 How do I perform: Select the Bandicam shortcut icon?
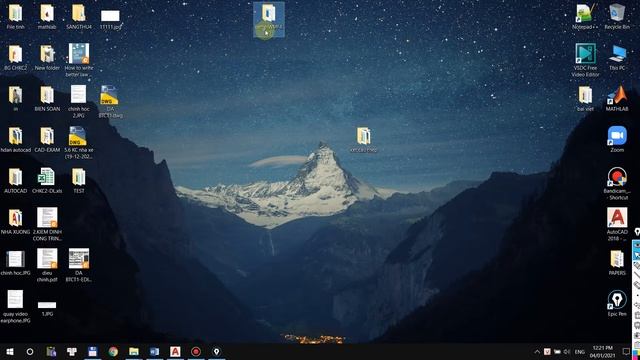[617, 183]
